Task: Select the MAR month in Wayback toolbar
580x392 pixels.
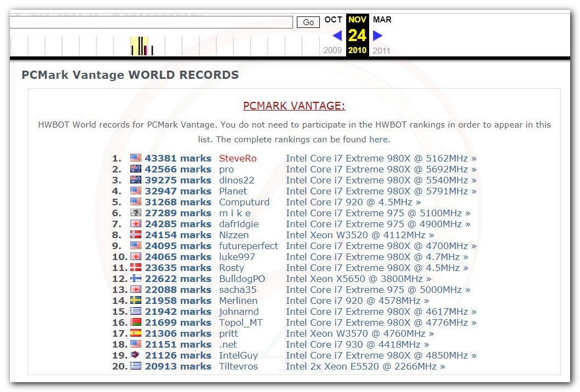Action: coord(382,20)
